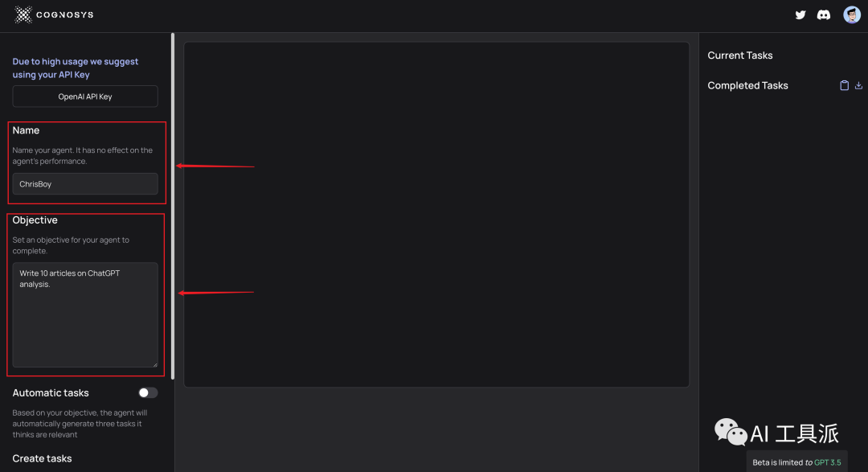This screenshot has height=472, width=868.
Task: Click the Cognosys logo icon
Action: point(23,14)
